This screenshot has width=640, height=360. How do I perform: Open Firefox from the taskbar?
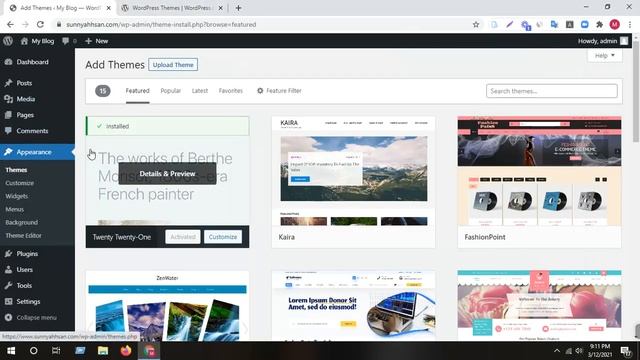(126, 351)
